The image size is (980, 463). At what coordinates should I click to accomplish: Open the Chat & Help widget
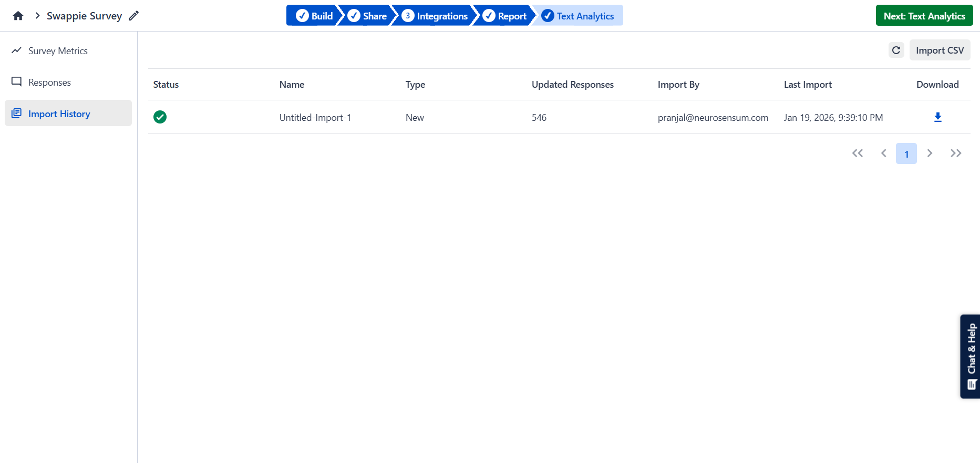pos(971,356)
